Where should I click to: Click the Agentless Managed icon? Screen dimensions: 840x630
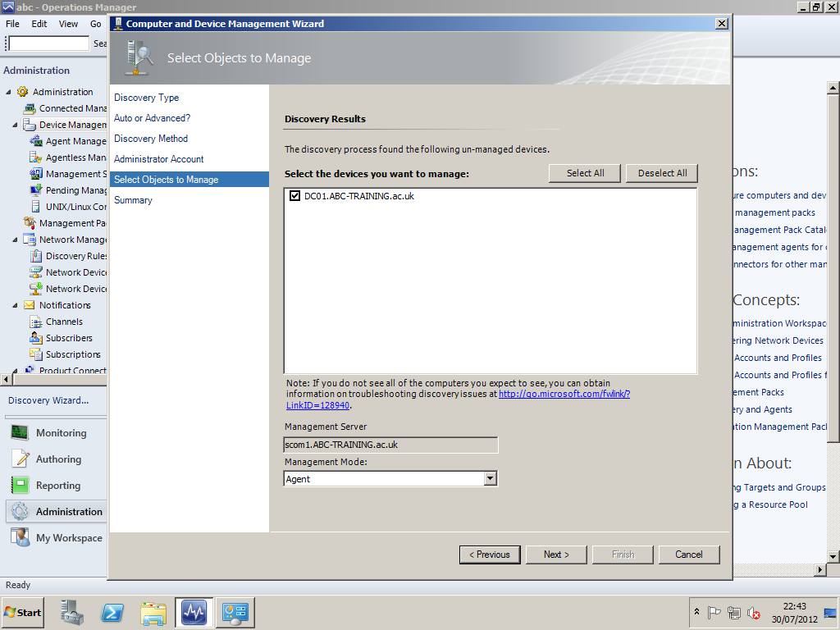(36, 157)
